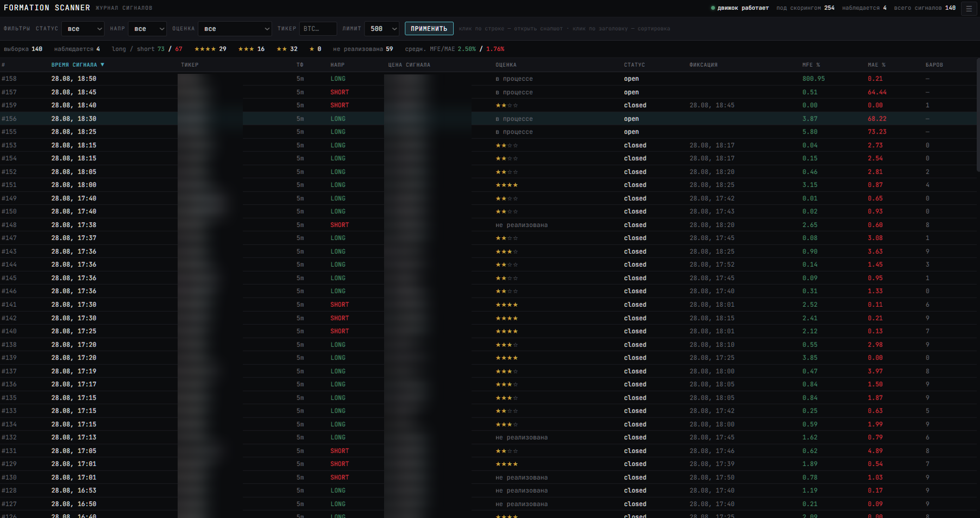Viewport: 980px width, 518px height.
Task: Click fixation time 28.08, 18:25 in row #151
Action: 712,185
